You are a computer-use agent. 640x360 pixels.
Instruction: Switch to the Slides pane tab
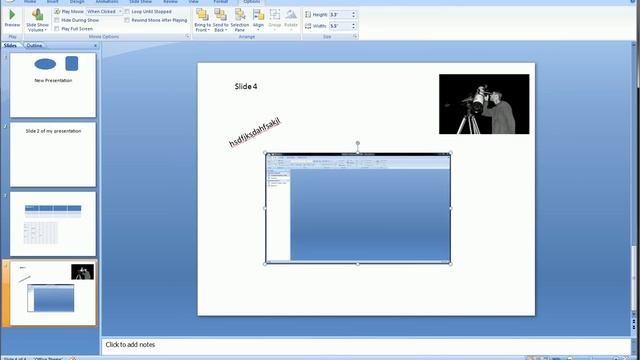click(x=11, y=45)
